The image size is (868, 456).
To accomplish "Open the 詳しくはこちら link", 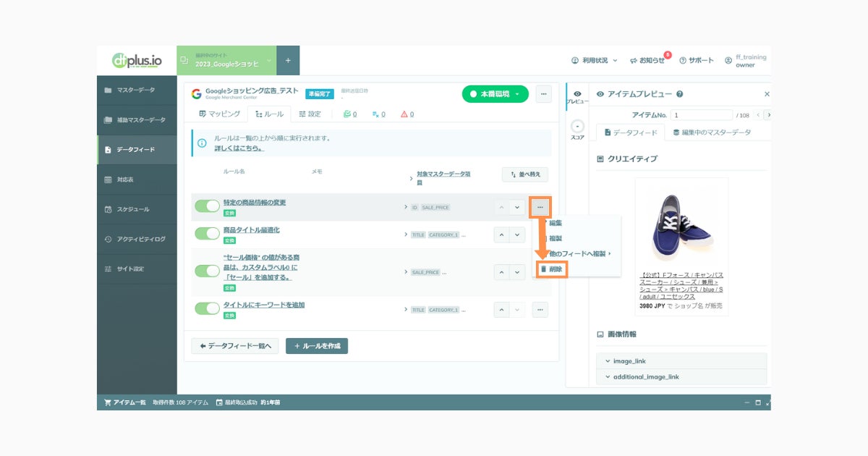I will 239,148.
